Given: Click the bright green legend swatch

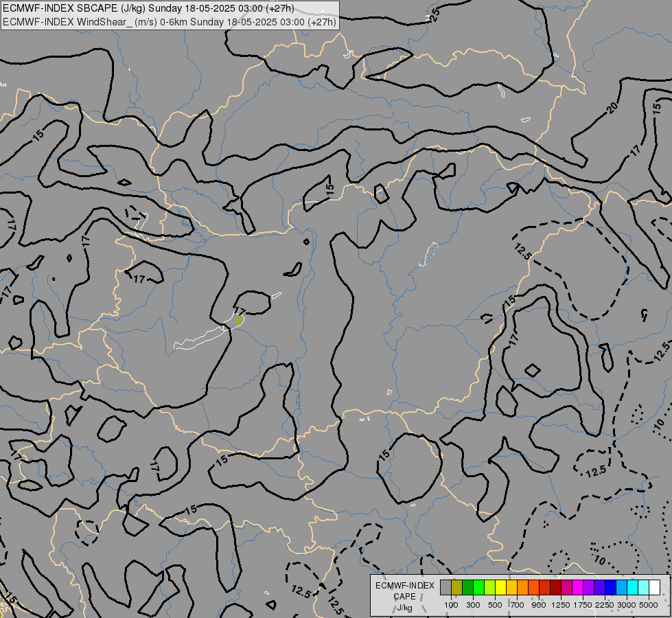Looking at the screenshot, I should (x=478, y=588).
